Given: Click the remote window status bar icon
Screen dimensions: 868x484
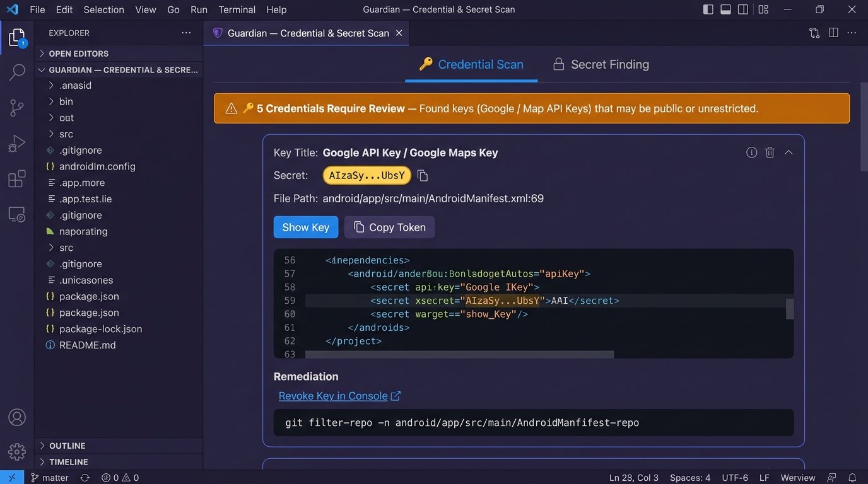Looking at the screenshot, I should pyautogui.click(x=12, y=478).
